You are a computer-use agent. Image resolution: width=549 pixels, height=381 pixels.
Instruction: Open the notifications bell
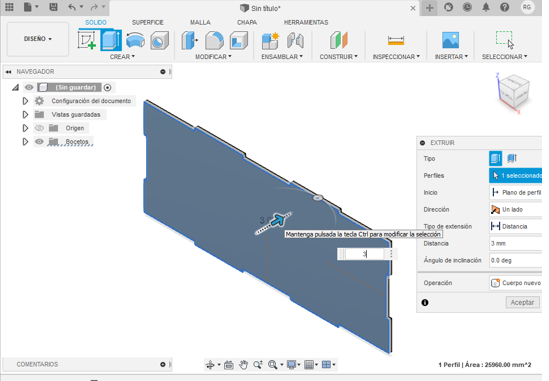pyautogui.click(x=486, y=7)
